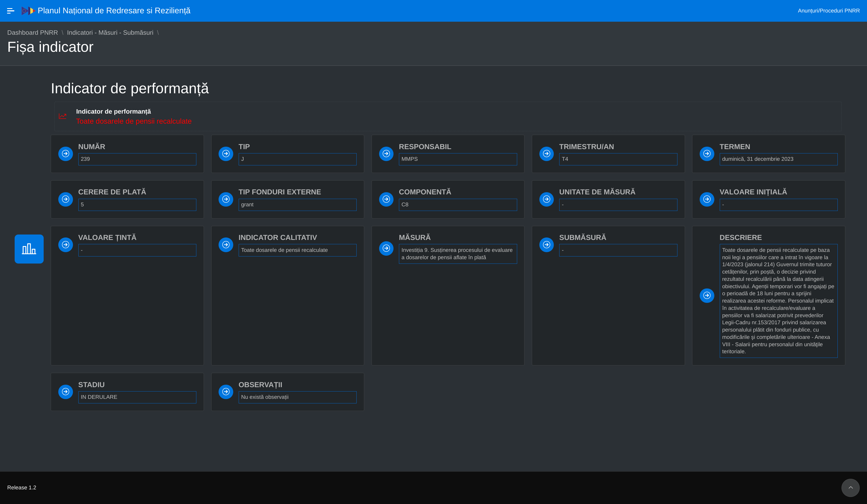Click the arrow icon beside OBSERVAȚII
Viewport: 867px width, 504px height.
coord(226,391)
